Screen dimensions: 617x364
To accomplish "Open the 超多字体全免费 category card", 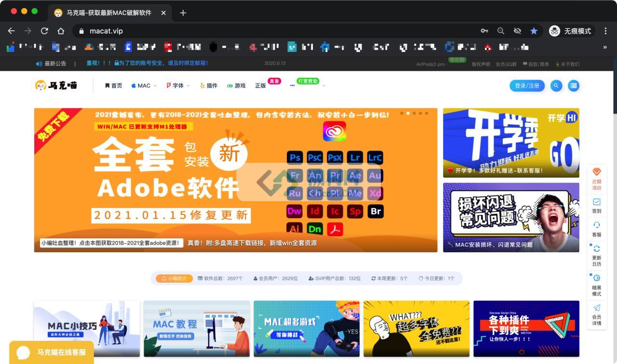I will 416,328.
